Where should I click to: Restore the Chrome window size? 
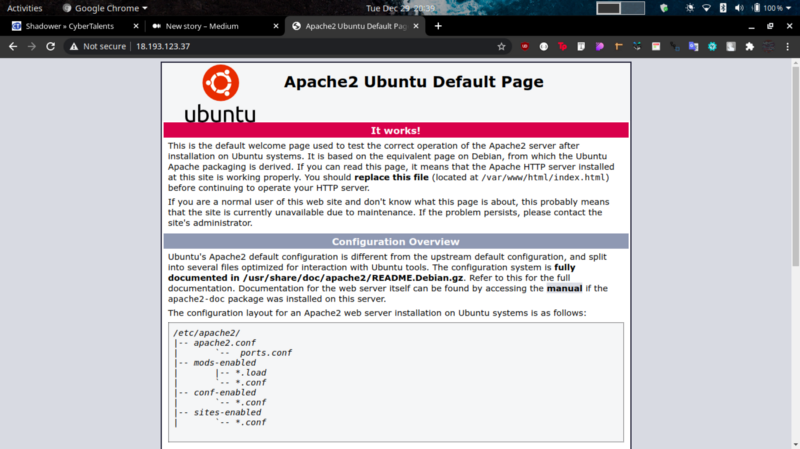pos(770,26)
